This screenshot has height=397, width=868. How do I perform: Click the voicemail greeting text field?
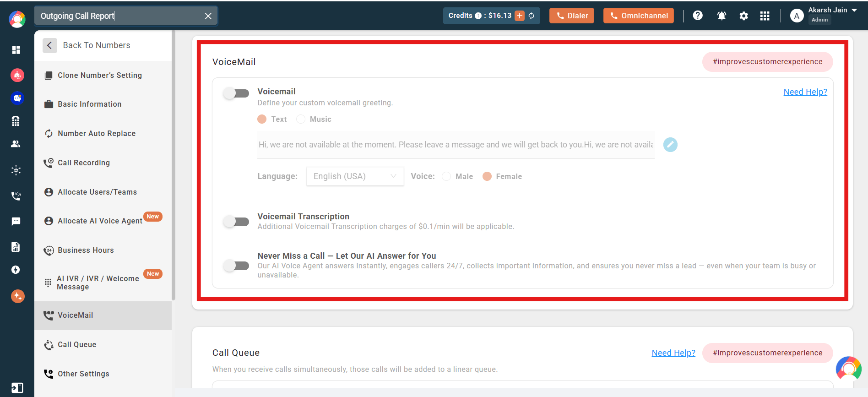[456, 145]
